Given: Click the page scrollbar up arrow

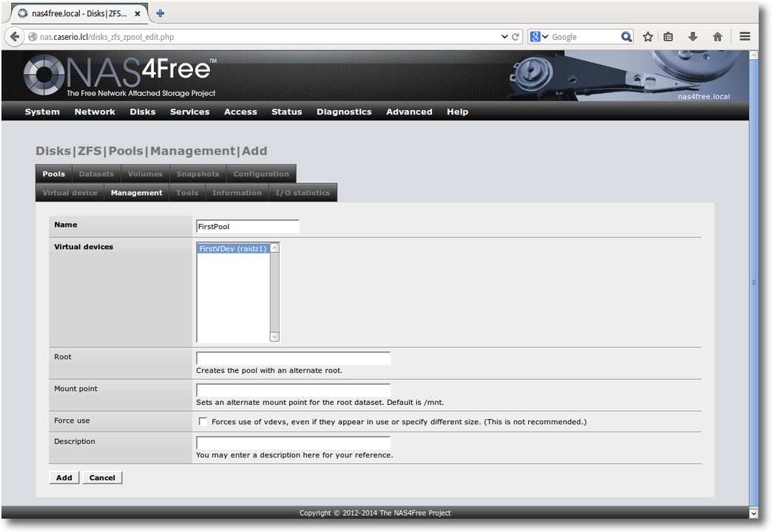Looking at the screenshot, I should [754, 55].
